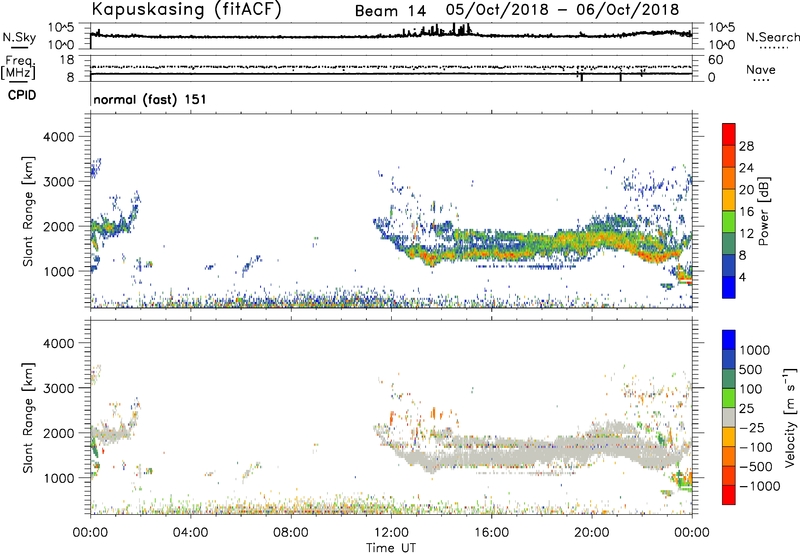The width and height of the screenshot is (800, 554).
Task: Click the "24" label on Power color bar
Action: point(746,168)
